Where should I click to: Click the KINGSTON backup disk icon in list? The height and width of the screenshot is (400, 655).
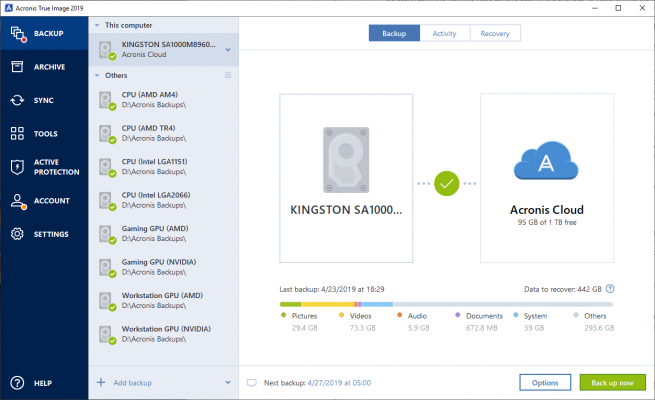tap(107, 50)
